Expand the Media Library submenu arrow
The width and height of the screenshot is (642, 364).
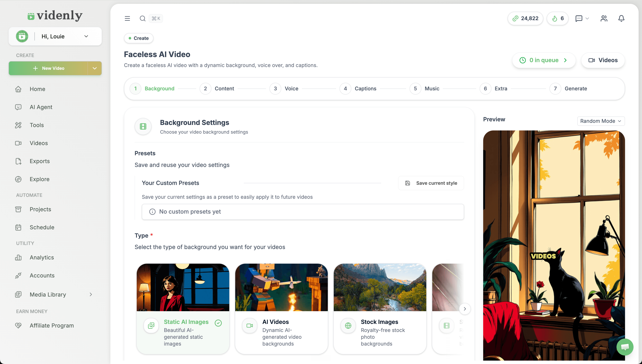[91, 294]
